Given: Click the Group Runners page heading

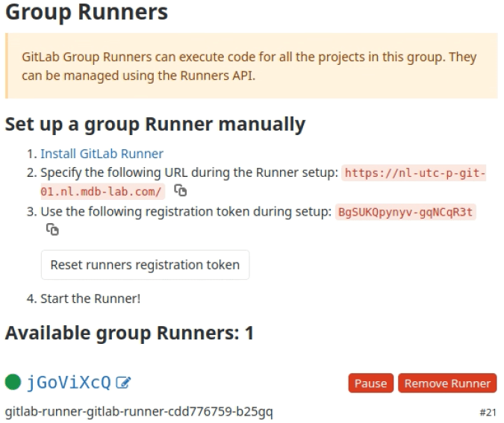Looking at the screenshot, I should (x=87, y=13).
